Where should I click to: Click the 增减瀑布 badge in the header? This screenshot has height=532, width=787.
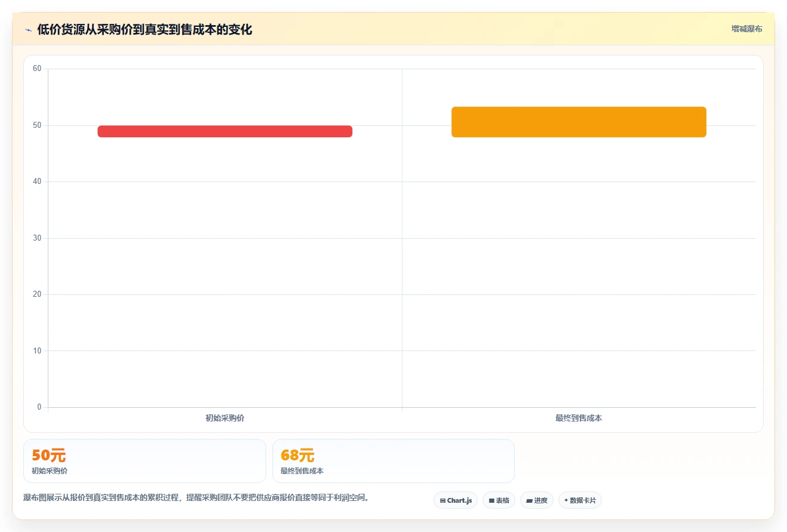coord(746,29)
